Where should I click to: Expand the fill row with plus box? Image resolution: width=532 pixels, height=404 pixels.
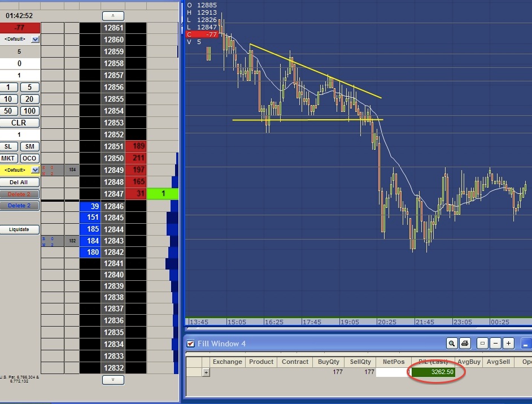206,372
